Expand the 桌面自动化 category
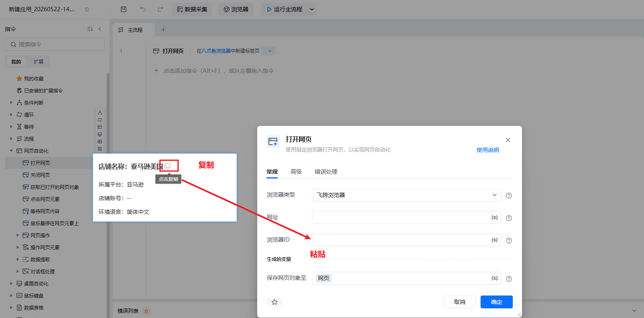The height and width of the screenshot is (318, 644). coord(11,283)
